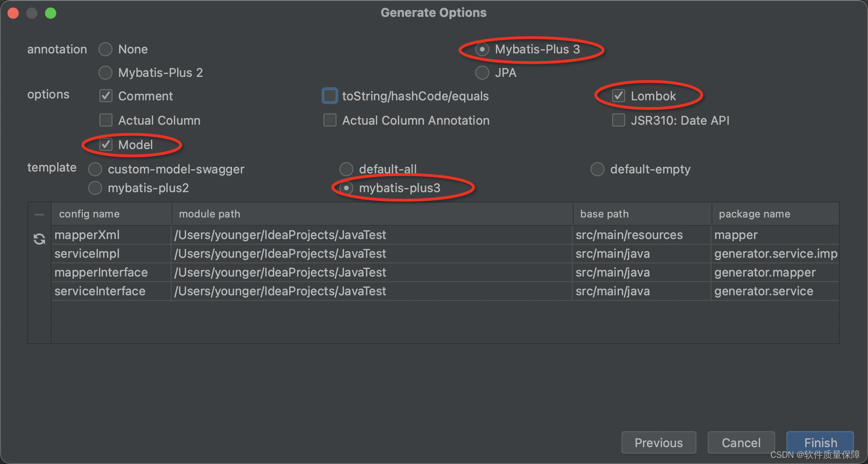This screenshot has height=464, width=868.
Task: Click base path cell of mapperInterface row
Action: [x=643, y=272]
